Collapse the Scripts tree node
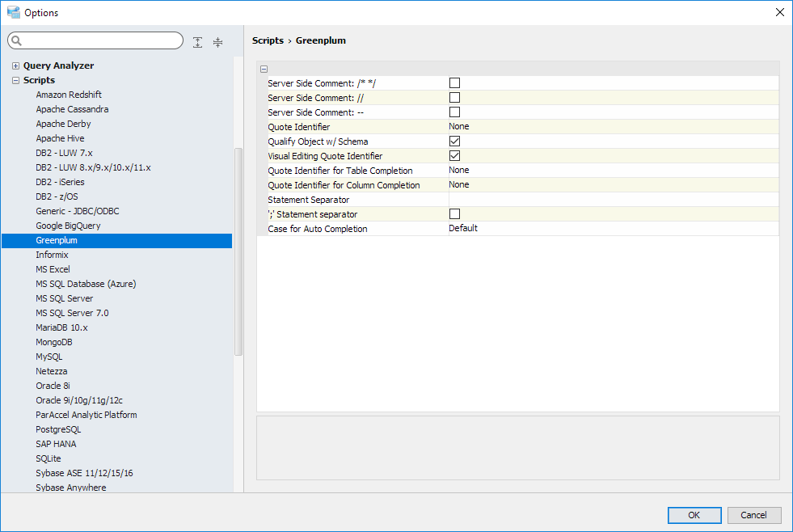Viewport: 793px width, 532px height. coord(15,80)
